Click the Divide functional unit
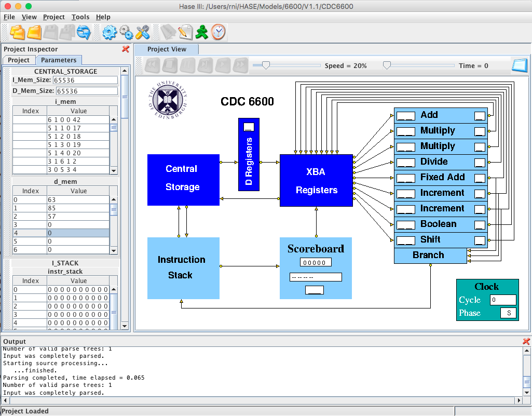 pyautogui.click(x=441, y=162)
